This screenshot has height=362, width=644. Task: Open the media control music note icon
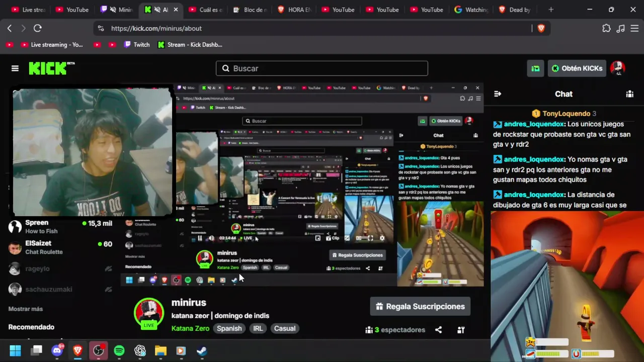(x=620, y=29)
